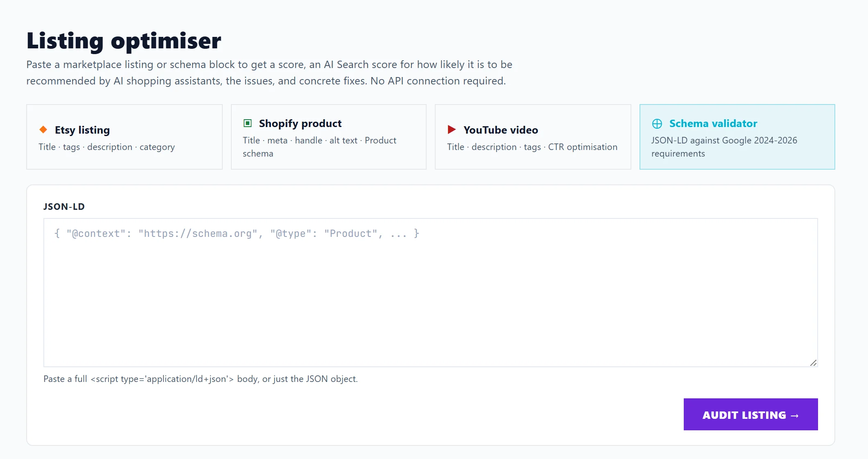The height and width of the screenshot is (459, 868).
Task: Click 'JSON-LD against Google 2024-2026' description
Action: coord(724,147)
